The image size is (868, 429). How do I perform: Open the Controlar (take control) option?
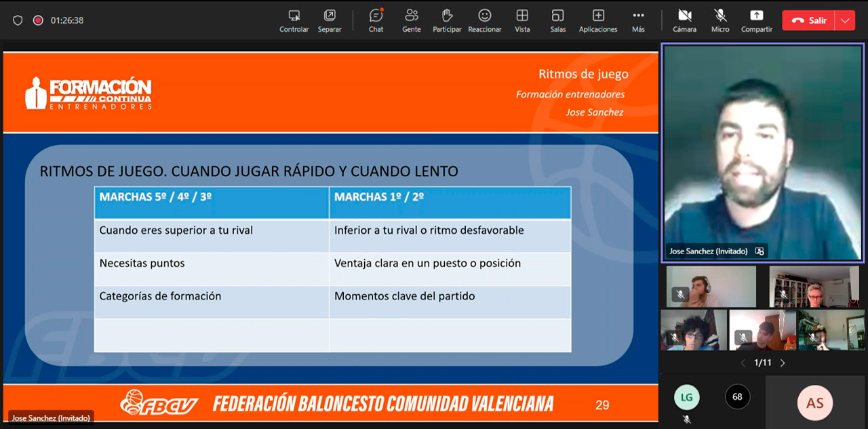click(294, 20)
